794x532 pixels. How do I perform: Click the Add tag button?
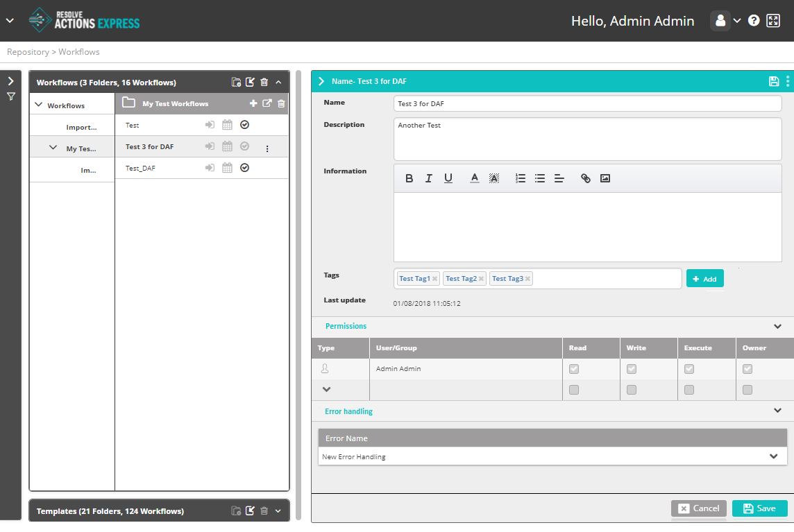click(705, 278)
